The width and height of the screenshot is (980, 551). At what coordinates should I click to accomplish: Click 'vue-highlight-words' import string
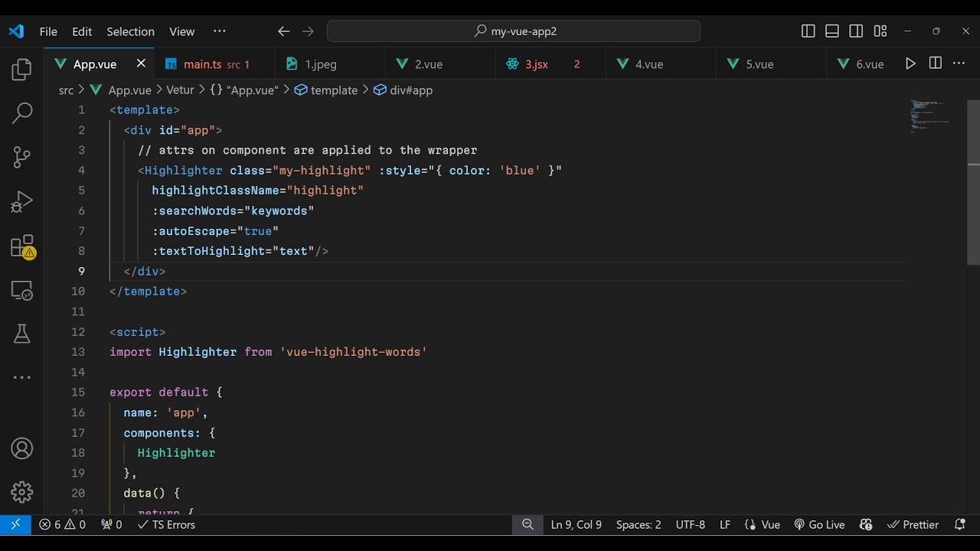pyautogui.click(x=353, y=352)
